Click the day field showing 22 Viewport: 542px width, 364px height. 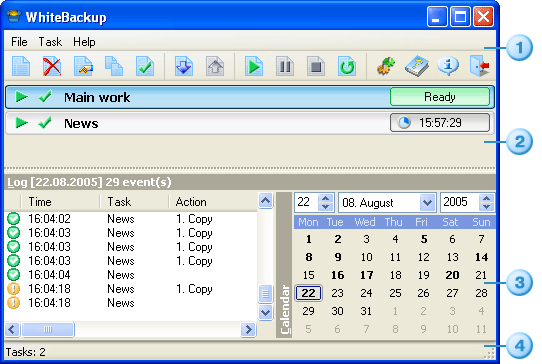click(307, 202)
